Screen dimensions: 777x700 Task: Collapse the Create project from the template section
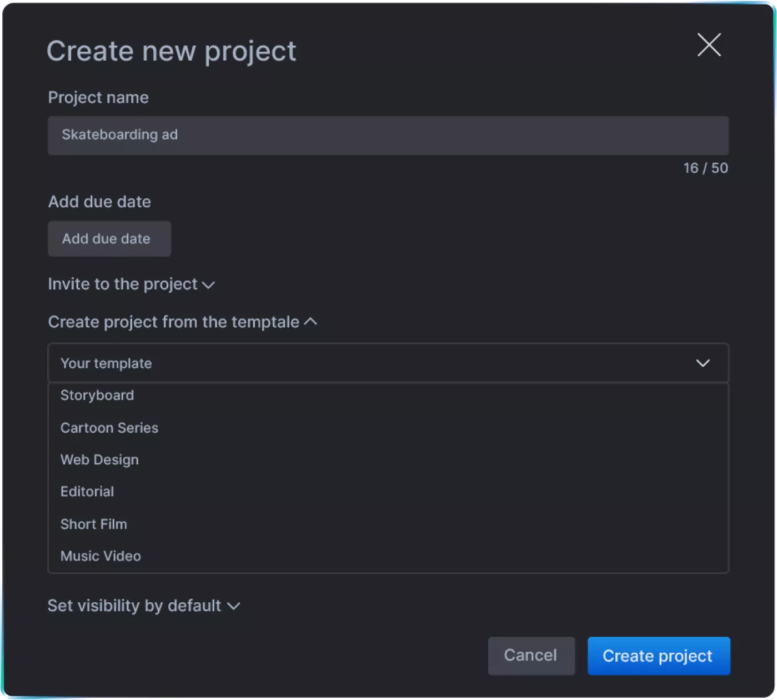click(173, 322)
